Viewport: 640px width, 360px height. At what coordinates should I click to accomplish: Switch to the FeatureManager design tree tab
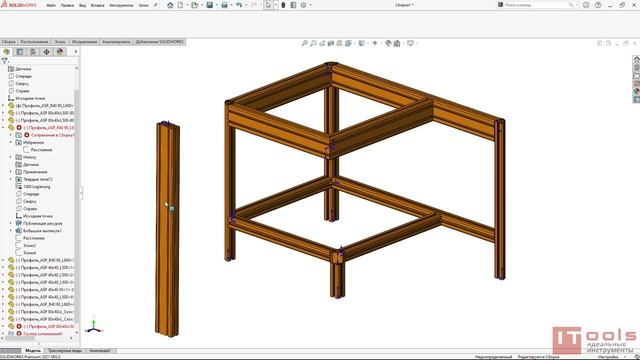coord(7,51)
